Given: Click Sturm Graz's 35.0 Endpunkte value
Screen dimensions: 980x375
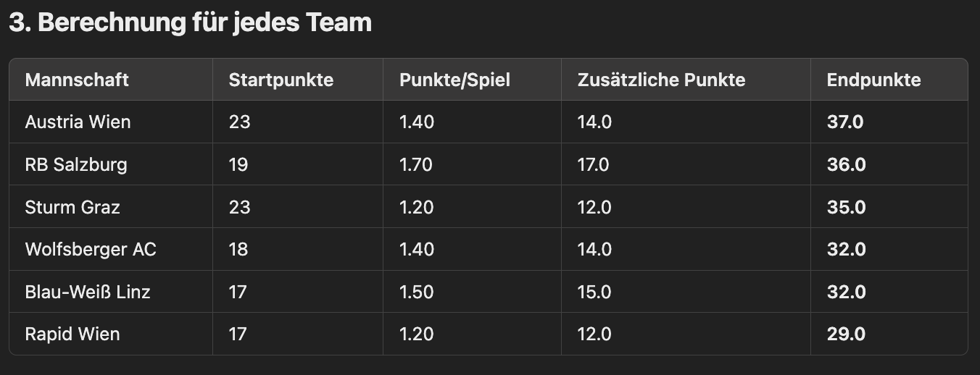Looking at the screenshot, I should (846, 207).
